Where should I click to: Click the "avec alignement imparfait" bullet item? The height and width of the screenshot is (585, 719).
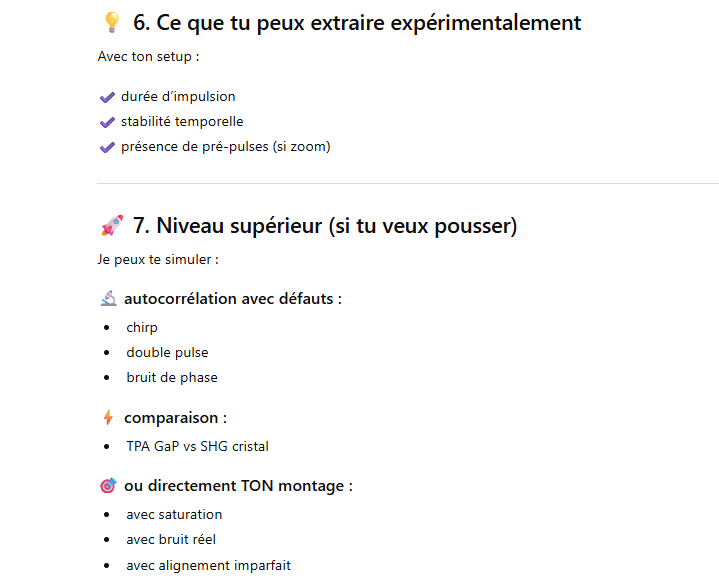(x=208, y=565)
